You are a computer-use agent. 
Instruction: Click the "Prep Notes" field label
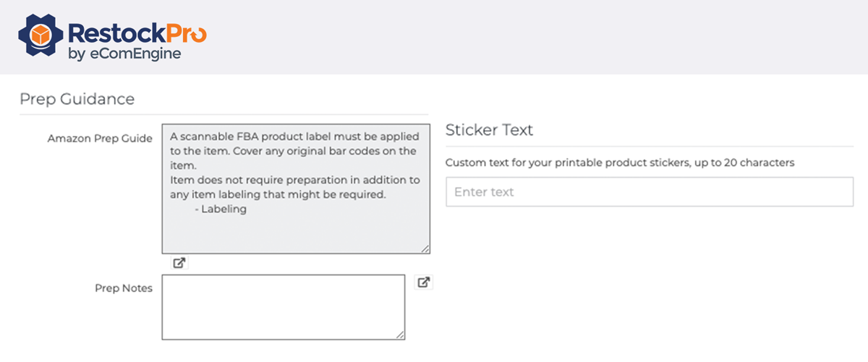124,288
